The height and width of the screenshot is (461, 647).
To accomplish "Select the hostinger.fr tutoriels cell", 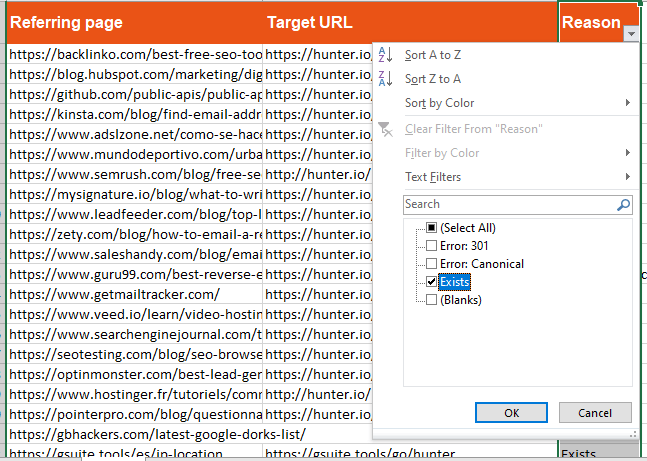I will (x=135, y=395).
